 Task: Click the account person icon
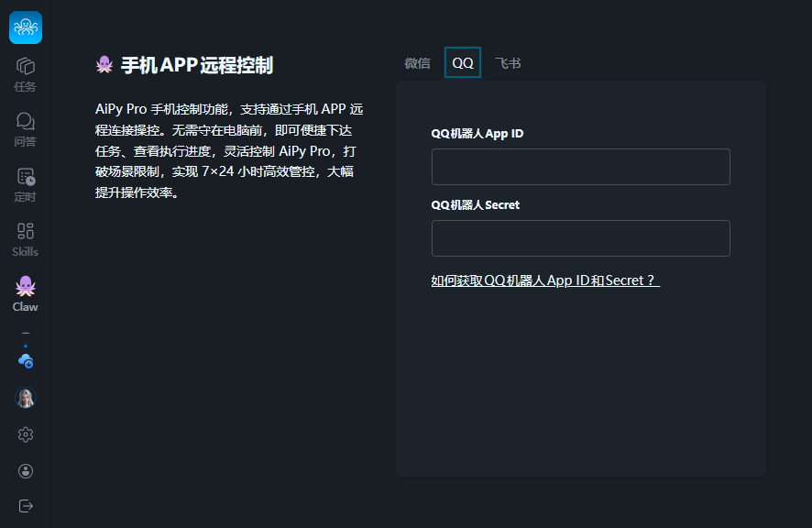(x=26, y=471)
